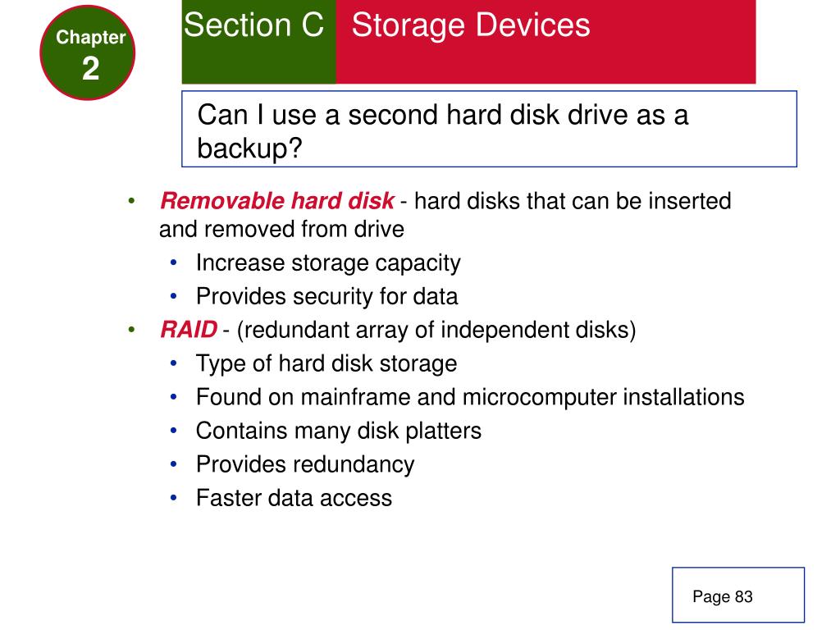
Task: Click the Page 83 box
Action: click(738, 595)
